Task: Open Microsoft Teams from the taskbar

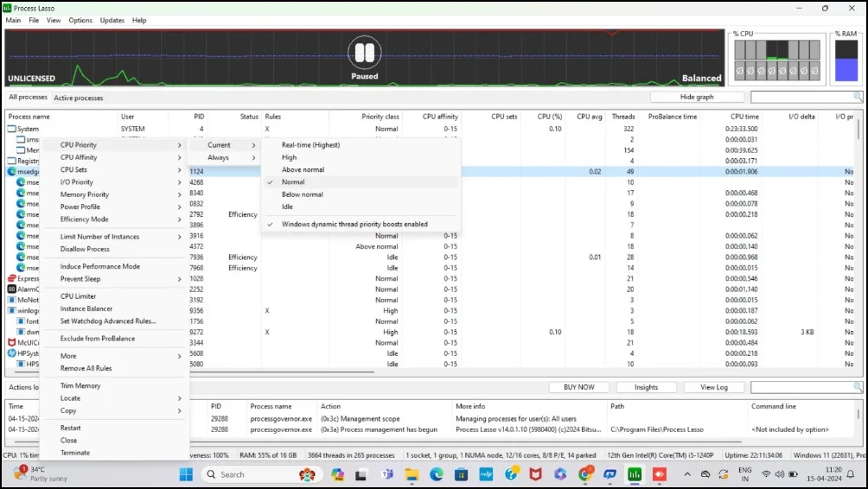Action: point(386,474)
